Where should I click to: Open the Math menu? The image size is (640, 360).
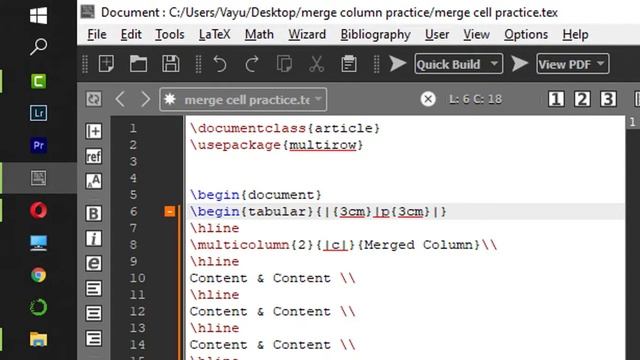[x=259, y=34]
